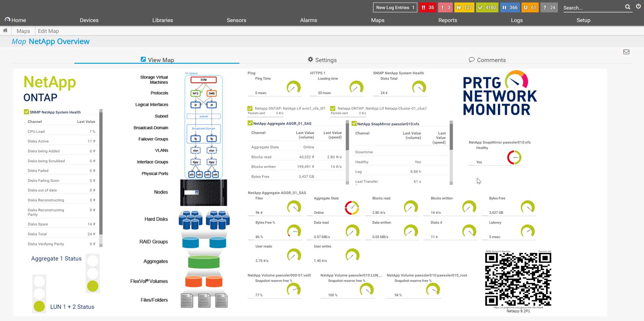Click the search magnifier icon
The image size is (644, 321).
(x=628, y=7)
